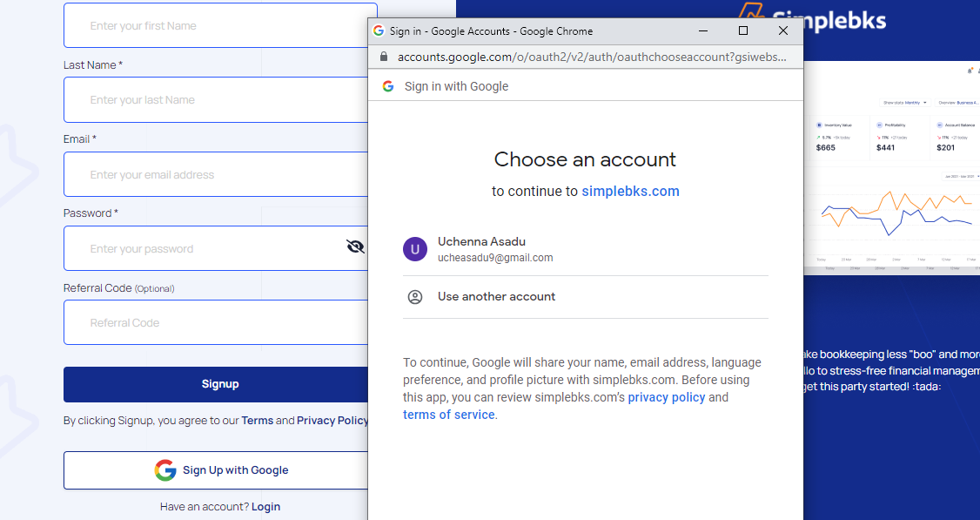Open the Show stats Monthly dropdown
The image size is (980, 520).
(x=904, y=103)
